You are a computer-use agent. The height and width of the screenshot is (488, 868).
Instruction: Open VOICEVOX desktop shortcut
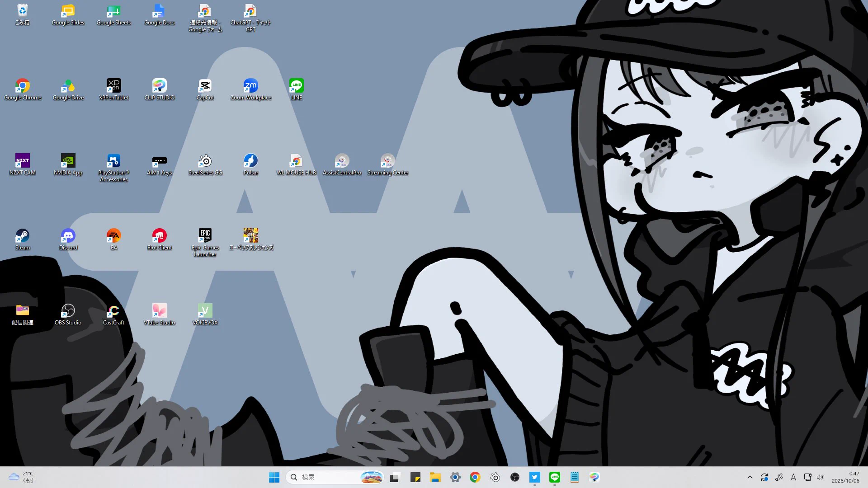[205, 314]
